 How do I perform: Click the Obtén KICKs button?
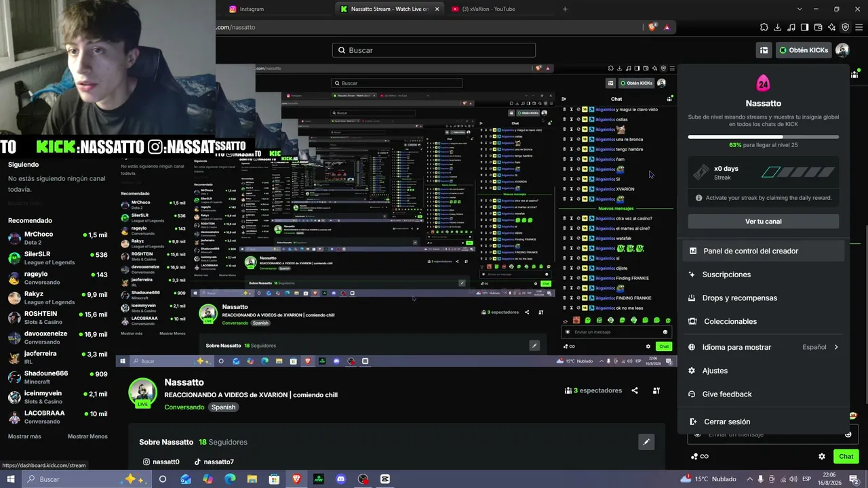tap(804, 50)
